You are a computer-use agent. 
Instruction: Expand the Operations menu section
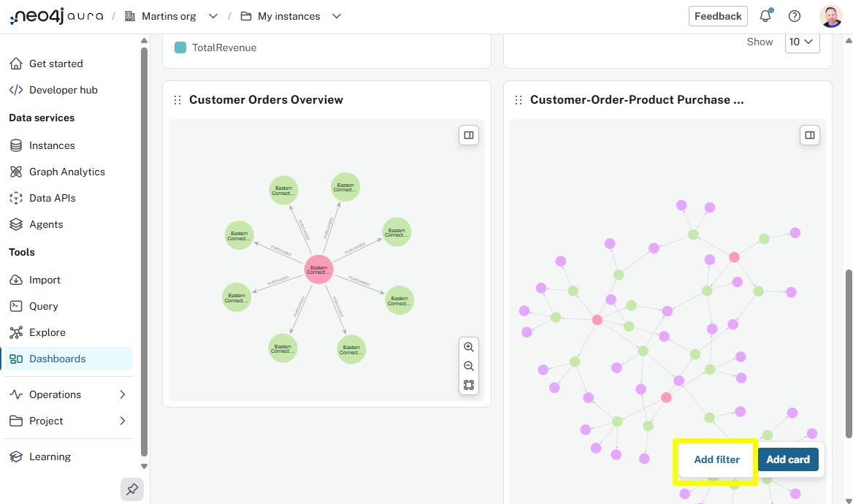click(x=122, y=394)
